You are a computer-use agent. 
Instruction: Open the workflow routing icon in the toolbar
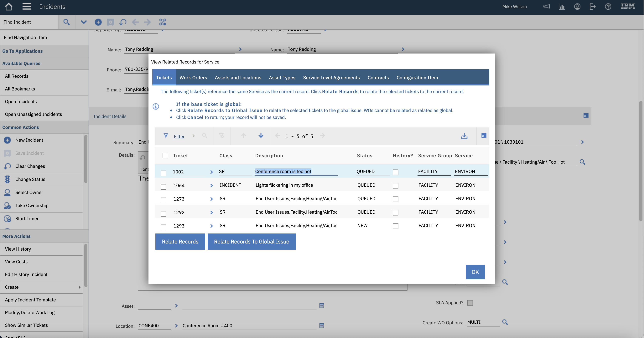point(163,22)
